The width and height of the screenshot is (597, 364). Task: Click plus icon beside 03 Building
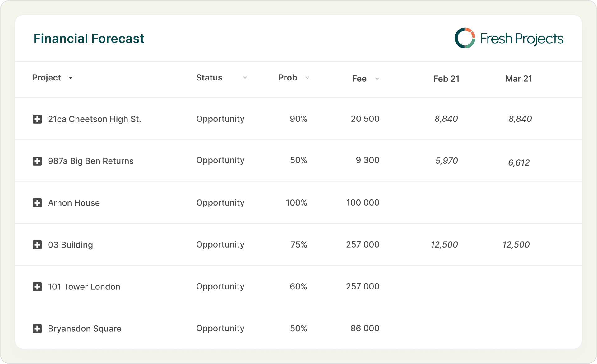[x=37, y=245]
